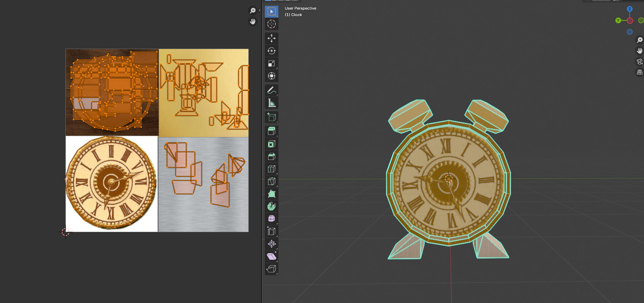The height and width of the screenshot is (303, 644).
Task: Pick the Bevel tool
Action: (x=272, y=156)
